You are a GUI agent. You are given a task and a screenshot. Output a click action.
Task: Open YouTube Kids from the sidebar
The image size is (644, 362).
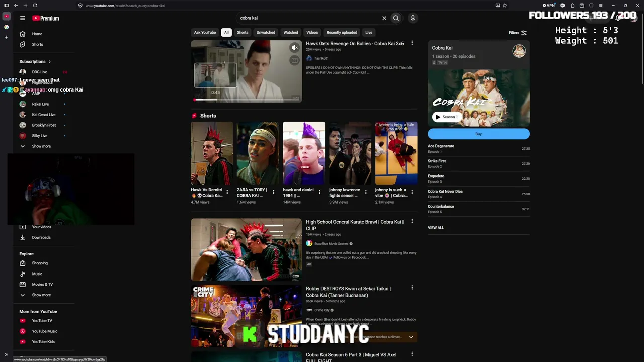click(44, 341)
